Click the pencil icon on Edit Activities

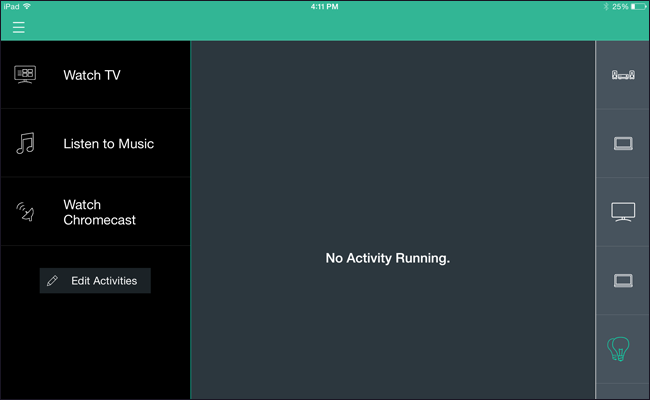[x=52, y=281]
